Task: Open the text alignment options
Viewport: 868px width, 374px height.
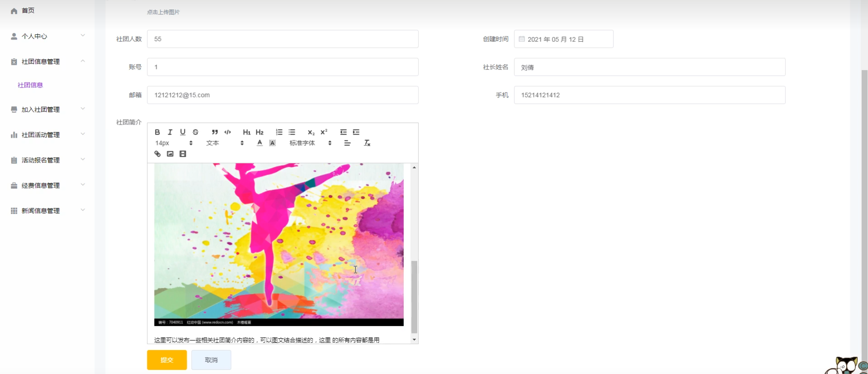Action: (347, 143)
